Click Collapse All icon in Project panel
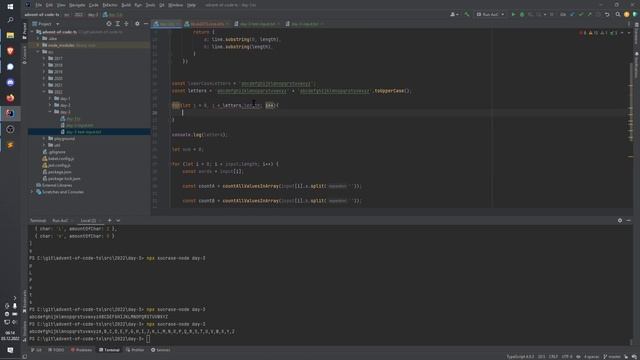This screenshot has width=640, height=360. [x=126, y=24]
